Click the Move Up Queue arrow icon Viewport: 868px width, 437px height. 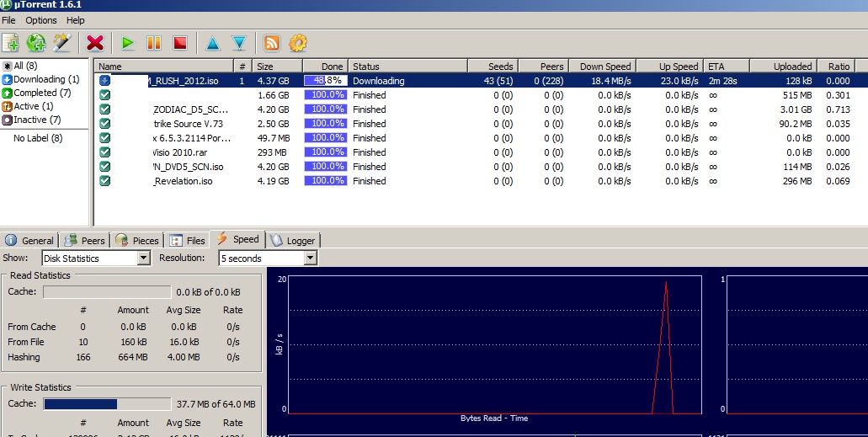[213, 43]
